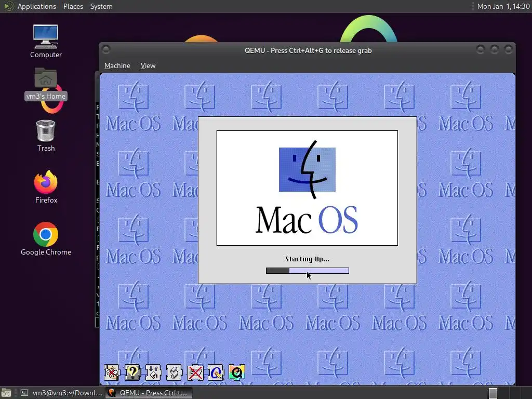Click the QEMU window menu button in titlebar
Viewport: 532px width, 399px height.
point(106,49)
